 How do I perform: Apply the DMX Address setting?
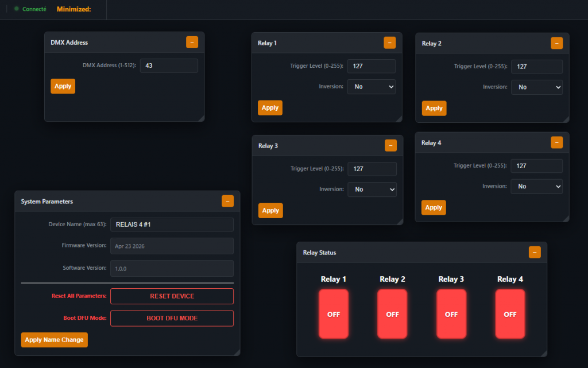tap(63, 86)
